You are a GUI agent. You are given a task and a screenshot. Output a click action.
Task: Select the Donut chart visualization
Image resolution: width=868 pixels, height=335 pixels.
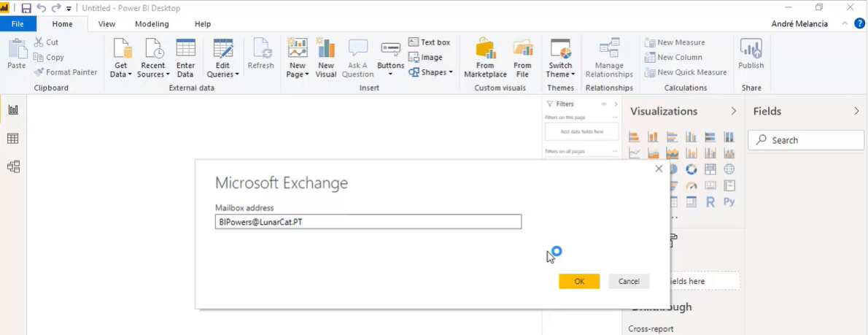point(691,169)
